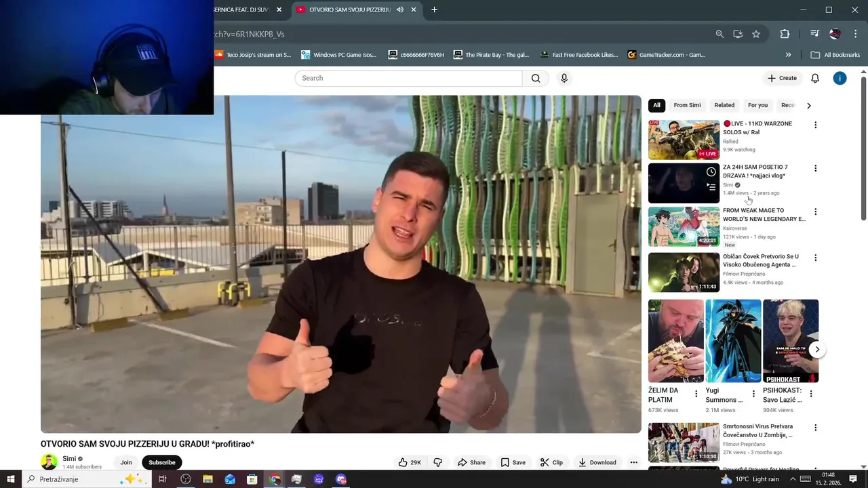The image size is (868, 488).
Task: Open FROM WEAK MAGE video thumbnail
Action: click(x=684, y=226)
